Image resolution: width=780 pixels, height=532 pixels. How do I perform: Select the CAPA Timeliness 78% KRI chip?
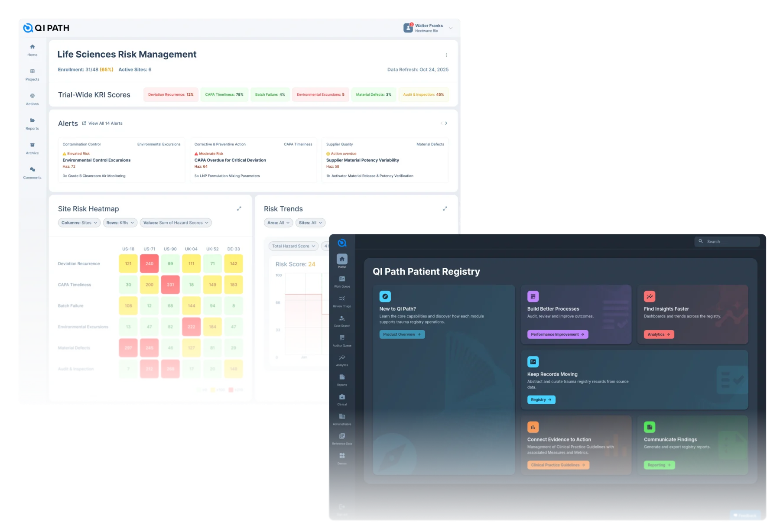tap(224, 94)
